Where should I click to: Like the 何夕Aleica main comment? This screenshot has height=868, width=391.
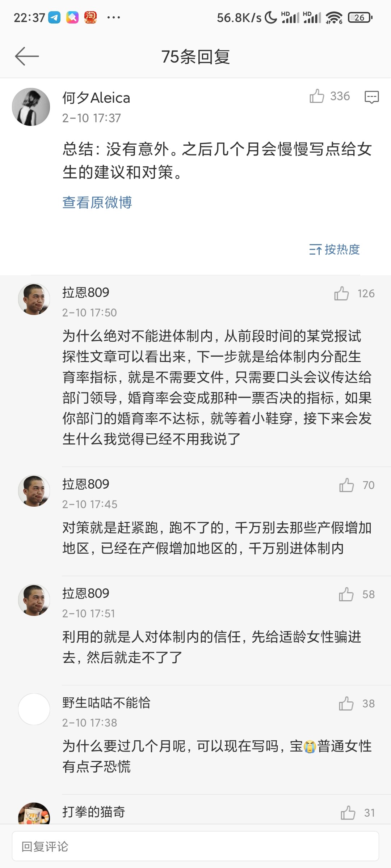317,96
